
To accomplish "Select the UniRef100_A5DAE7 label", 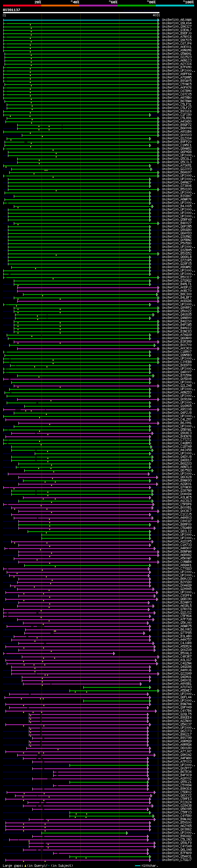I will click(177, 690).
